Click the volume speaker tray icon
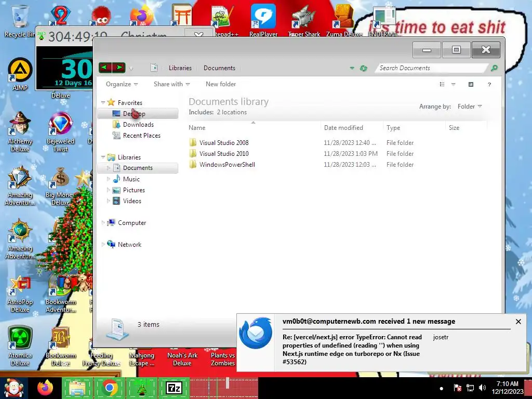Viewport: 532px width, 399px height. pyautogui.click(x=482, y=388)
